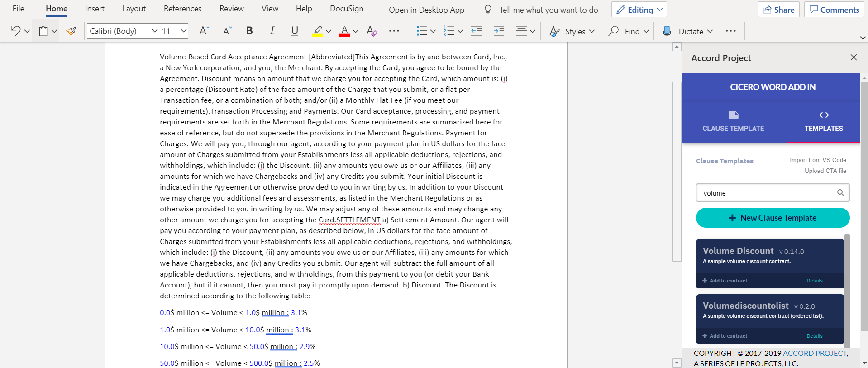Expand the ribbon display options chevron
Viewport: 868px width, 368px height.
point(863,38)
